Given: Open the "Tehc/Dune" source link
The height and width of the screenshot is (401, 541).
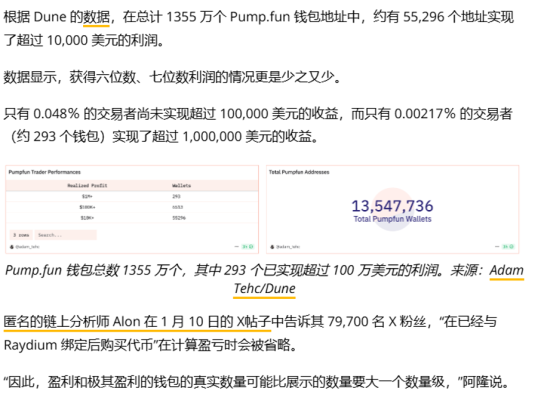Looking at the screenshot, I should (x=264, y=288).
